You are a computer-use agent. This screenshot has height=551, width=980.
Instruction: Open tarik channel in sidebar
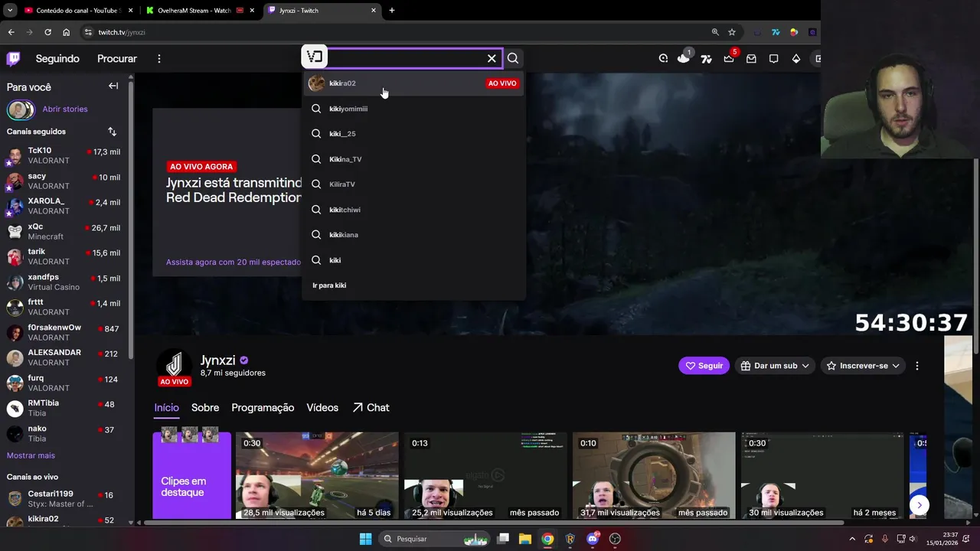click(64, 256)
